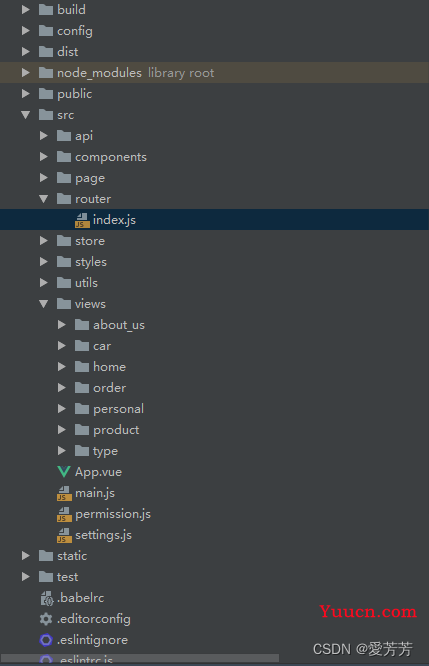Click the Vue icon next to App.vue
429x666 pixels.
(x=64, y=472)
